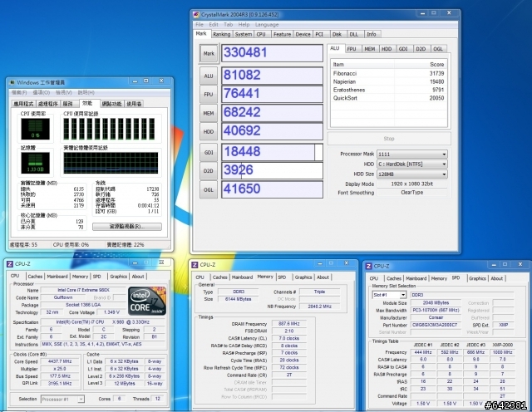The width and height of the screenshot is (532, 412).
Task: Open the Help menu in CrystalMark
Action: pos(244,25)
